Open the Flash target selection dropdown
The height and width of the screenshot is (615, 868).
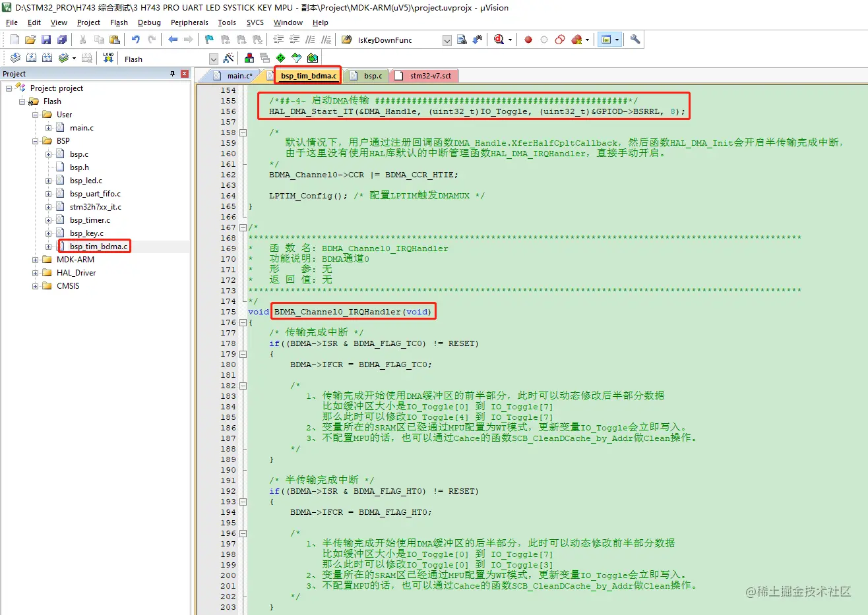coord(214,59)
